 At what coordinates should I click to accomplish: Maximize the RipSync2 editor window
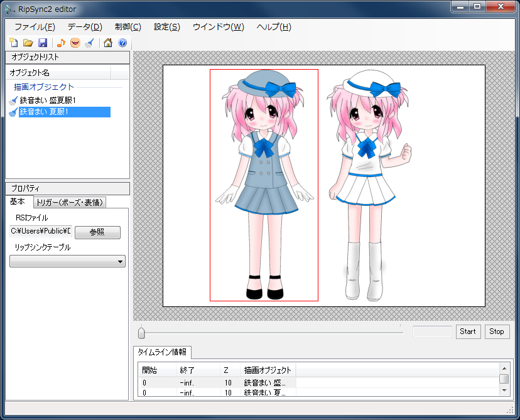click(x=477, y=6)
